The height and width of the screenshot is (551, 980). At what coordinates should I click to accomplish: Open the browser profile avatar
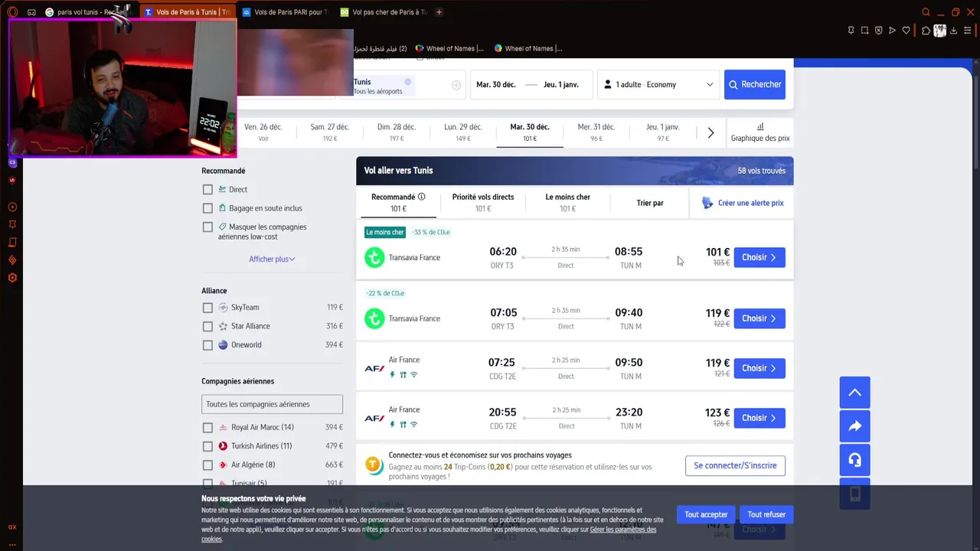click(939, 31)
